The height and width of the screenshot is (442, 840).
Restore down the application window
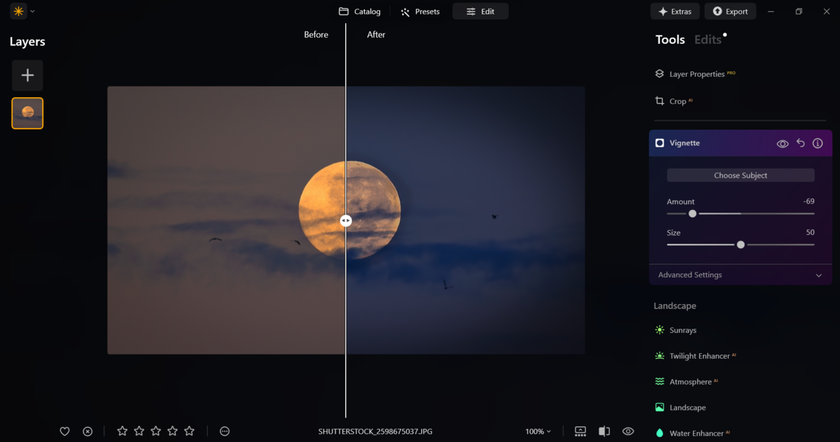pyautogui.click(x=799, y=11)
